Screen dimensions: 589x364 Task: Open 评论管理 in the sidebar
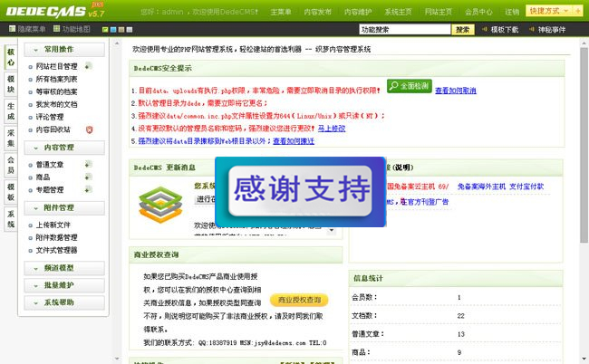[x=50, y=117]
